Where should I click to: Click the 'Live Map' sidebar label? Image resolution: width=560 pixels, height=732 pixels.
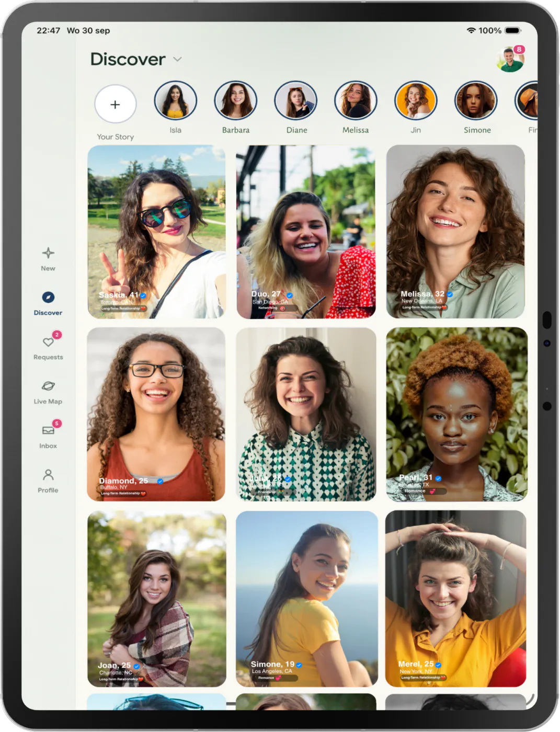tap(48, 402)
